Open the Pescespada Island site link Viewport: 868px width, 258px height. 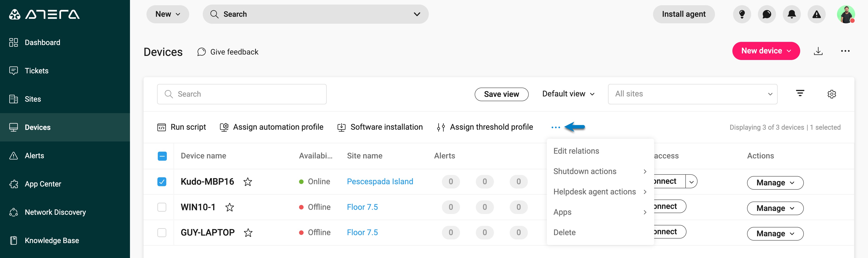pyautogui.click(x=380, y=182)
